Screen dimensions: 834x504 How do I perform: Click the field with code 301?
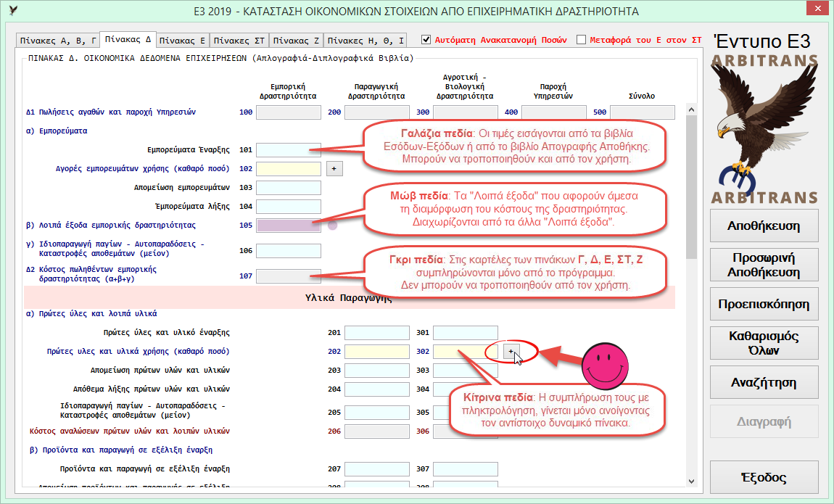click(466, 333)
